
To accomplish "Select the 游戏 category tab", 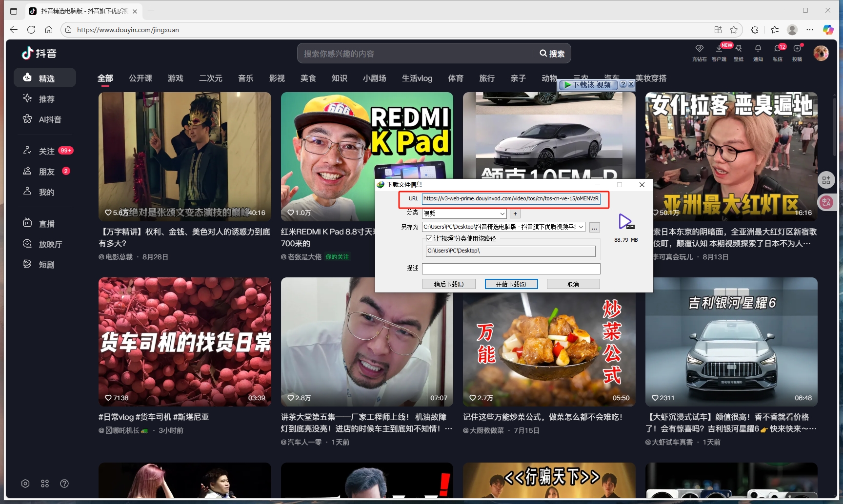I will click(176, 78).
